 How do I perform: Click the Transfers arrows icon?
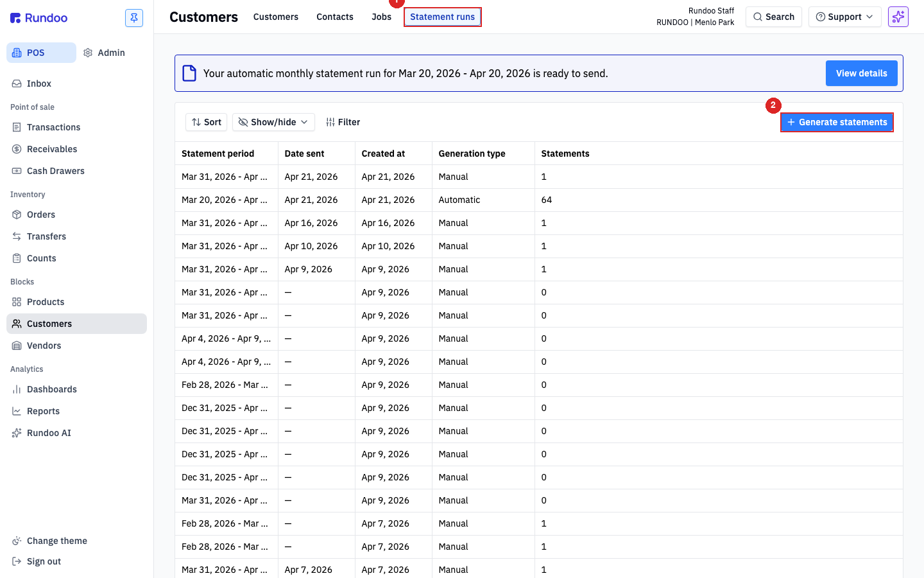17,236
